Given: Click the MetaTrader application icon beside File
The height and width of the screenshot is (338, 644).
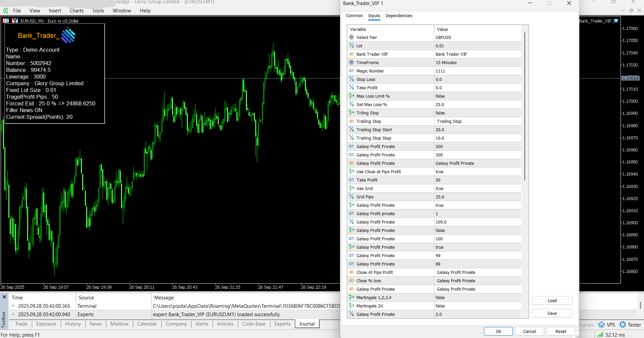Looking at the screenshot, I should (5, 11).
